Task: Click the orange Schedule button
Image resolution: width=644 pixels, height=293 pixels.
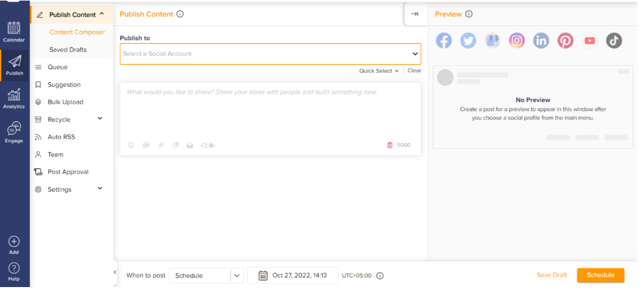Action: coord(600,275)
